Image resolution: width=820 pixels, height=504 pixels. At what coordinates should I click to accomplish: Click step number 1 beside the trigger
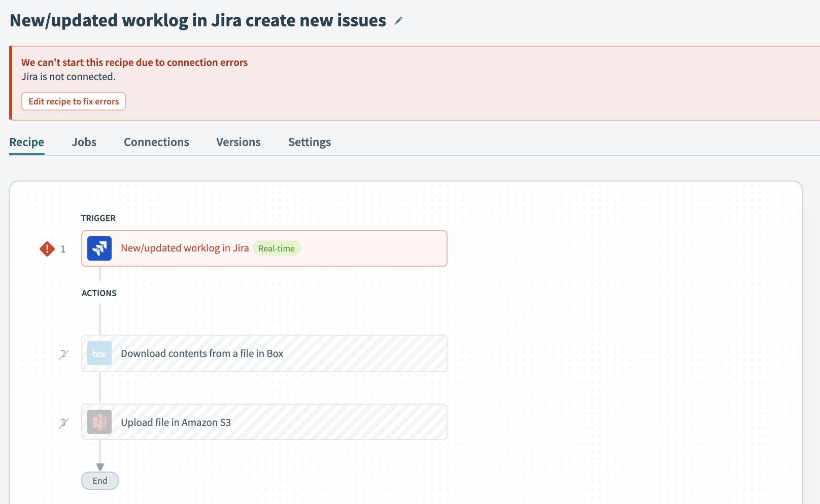(63, 248)
